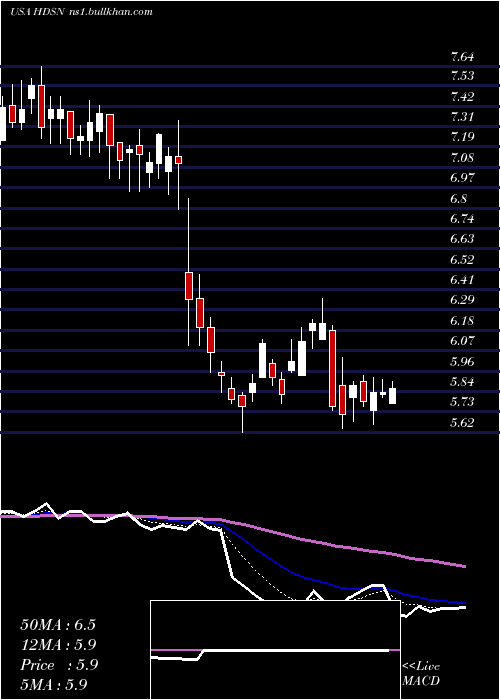Click the 6.18 price axis label

coord(462,321)
